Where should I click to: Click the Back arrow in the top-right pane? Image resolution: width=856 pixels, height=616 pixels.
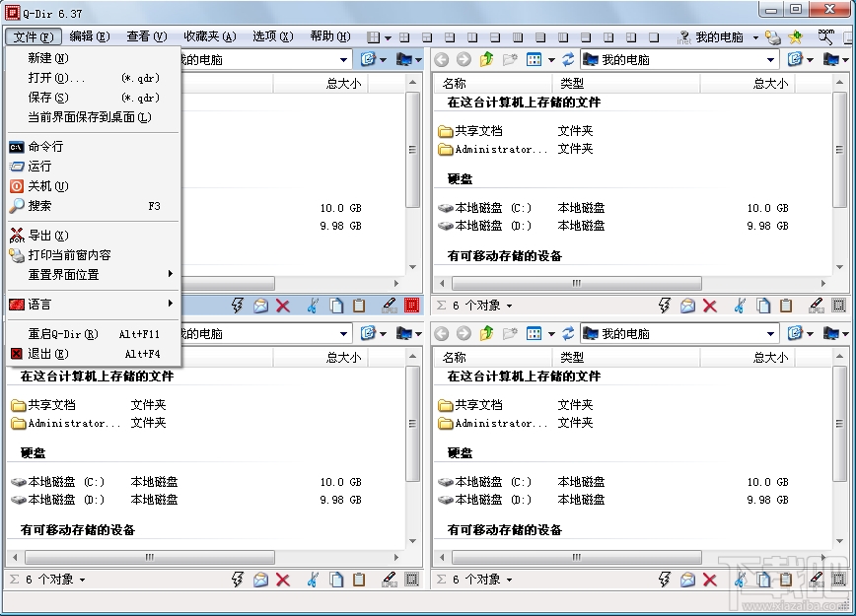tap(441, 59)
